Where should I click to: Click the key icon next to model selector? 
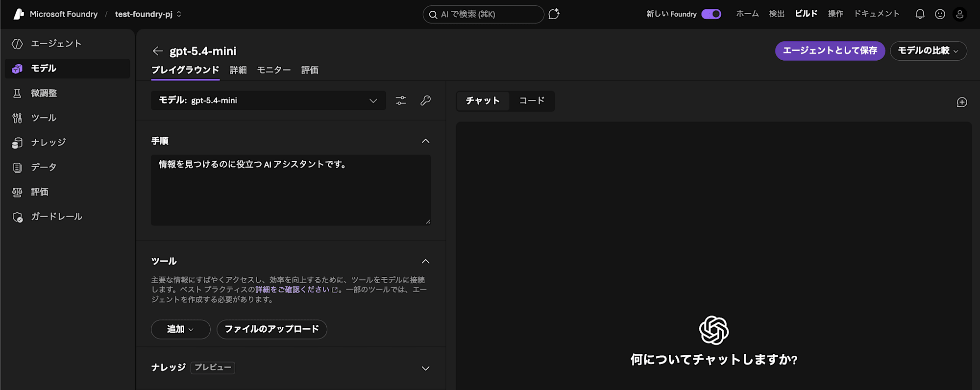pyautogui.click(x=425, y=100)
